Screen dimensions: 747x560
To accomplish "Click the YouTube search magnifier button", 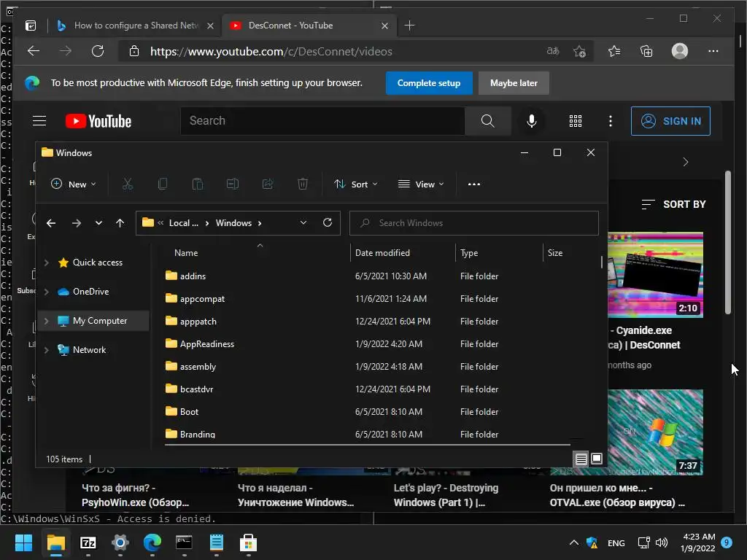I will click(x=487, y=121).
